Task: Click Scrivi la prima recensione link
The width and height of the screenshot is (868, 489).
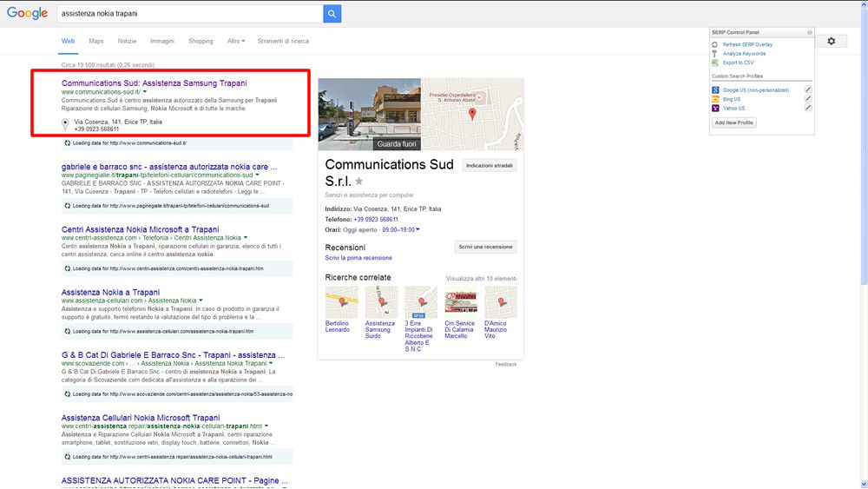Action: (358, 258)
